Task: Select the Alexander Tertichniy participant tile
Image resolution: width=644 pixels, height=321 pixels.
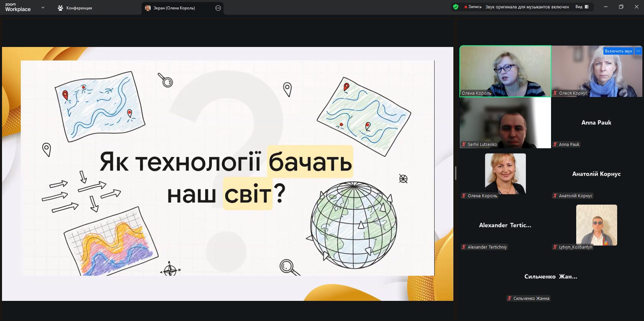Action: click(505, 225)
